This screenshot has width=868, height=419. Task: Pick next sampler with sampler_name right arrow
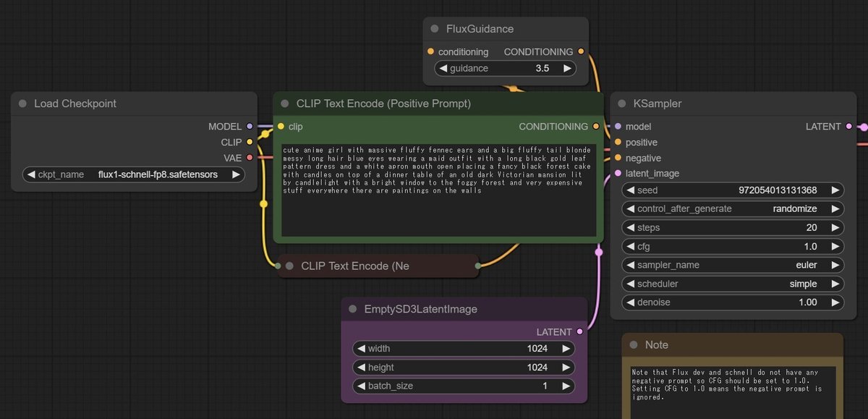(835, 265)
